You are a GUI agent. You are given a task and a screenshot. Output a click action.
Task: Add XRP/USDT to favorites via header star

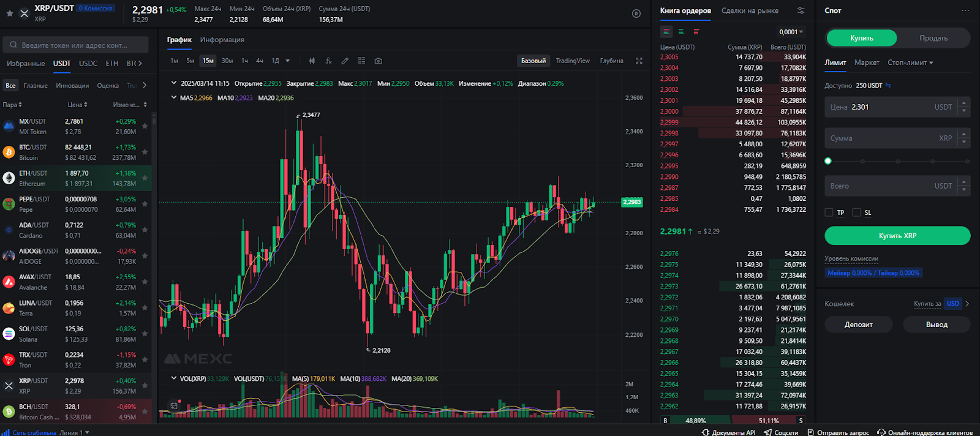click(x=10, y=13)
